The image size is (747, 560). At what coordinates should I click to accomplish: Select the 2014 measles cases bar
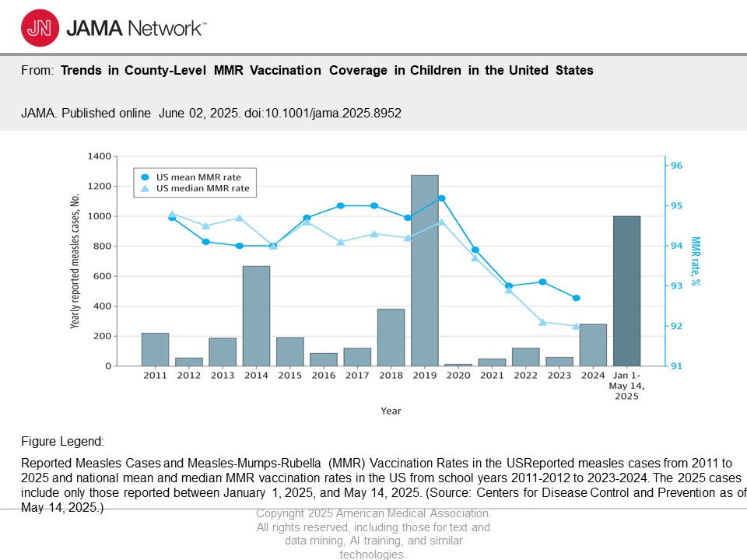[256, 315]
